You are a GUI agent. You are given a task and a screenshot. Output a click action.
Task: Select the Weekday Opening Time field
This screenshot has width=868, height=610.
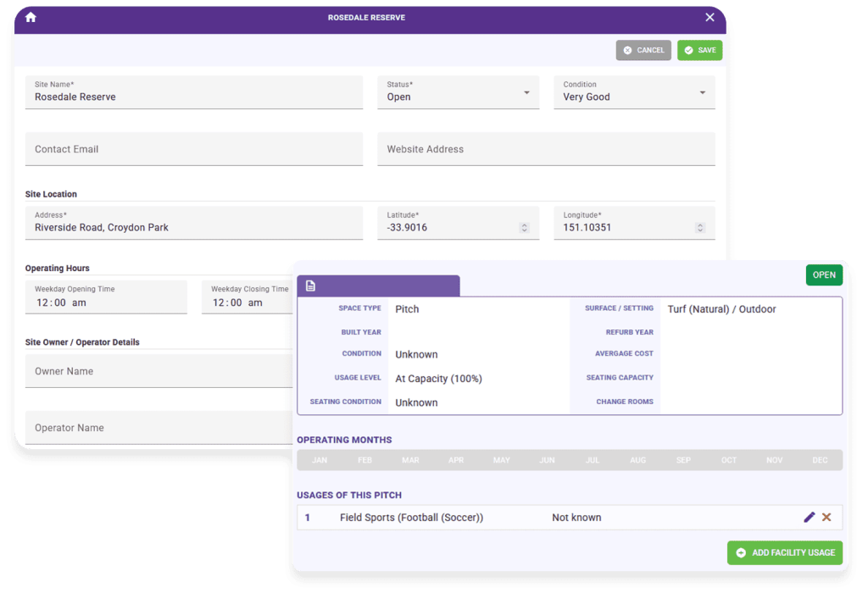(x=106, y=297)
